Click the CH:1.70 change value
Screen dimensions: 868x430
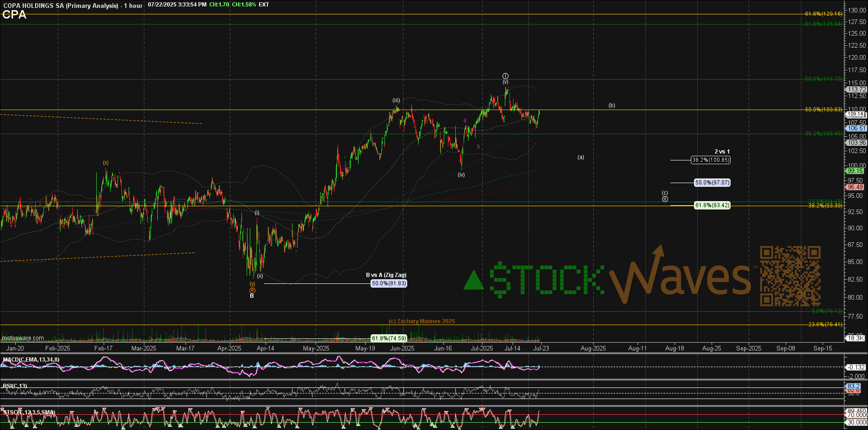pyautogui.click(x=219, y=5)
